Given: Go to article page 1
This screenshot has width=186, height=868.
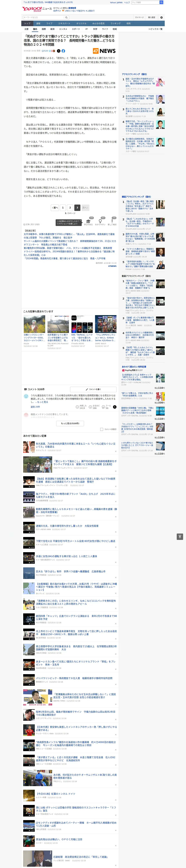Looking at the screenshot, I should tap(63, 208).
